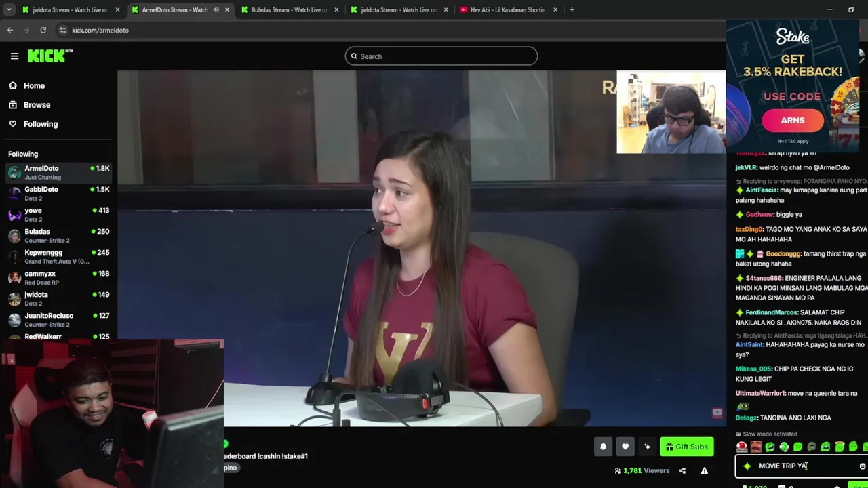Reload the page

coord(43,30)
